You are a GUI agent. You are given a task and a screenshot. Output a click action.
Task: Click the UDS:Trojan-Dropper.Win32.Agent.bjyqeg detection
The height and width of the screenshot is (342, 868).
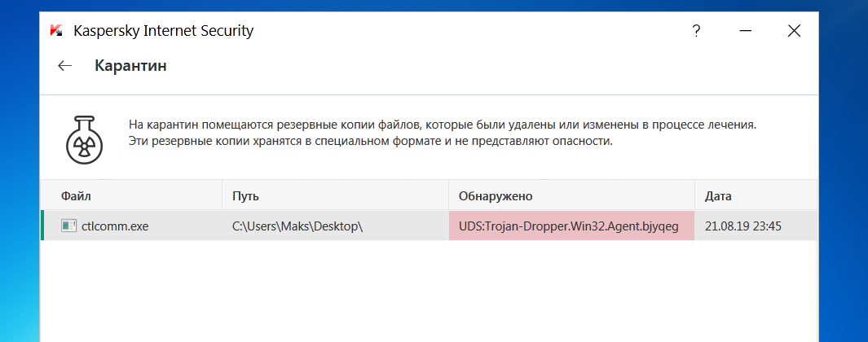coord(569,226)
